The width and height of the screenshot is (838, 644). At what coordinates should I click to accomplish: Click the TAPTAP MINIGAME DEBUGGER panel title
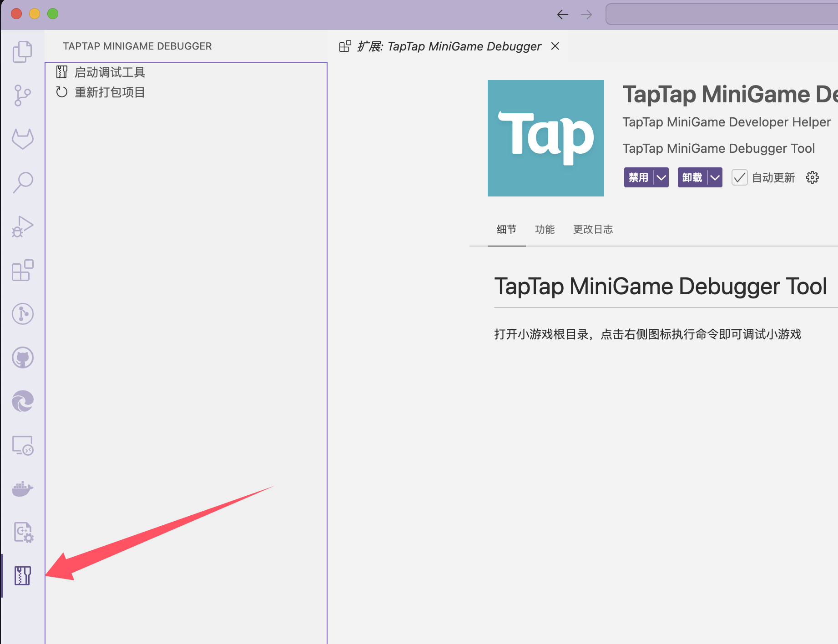pos(137,46)
